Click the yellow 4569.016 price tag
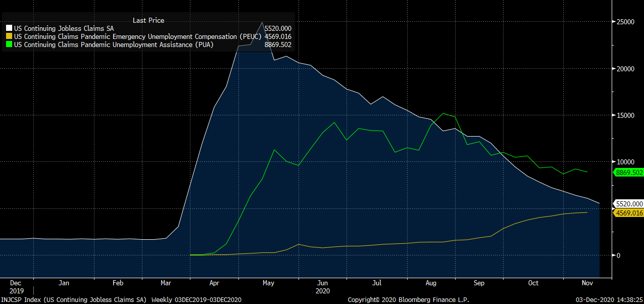644x304 pixels. coord(629,213)
